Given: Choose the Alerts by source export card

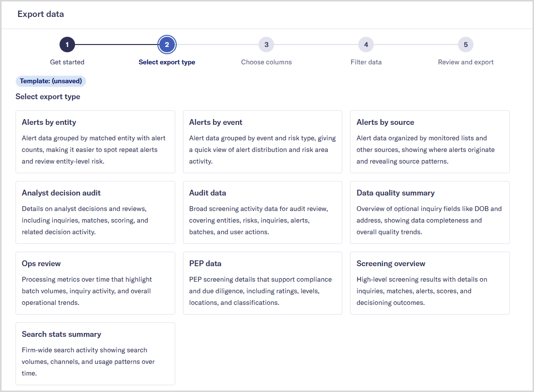Looking at the screenshot, I should pyautogui.click(x=430, y=142).
